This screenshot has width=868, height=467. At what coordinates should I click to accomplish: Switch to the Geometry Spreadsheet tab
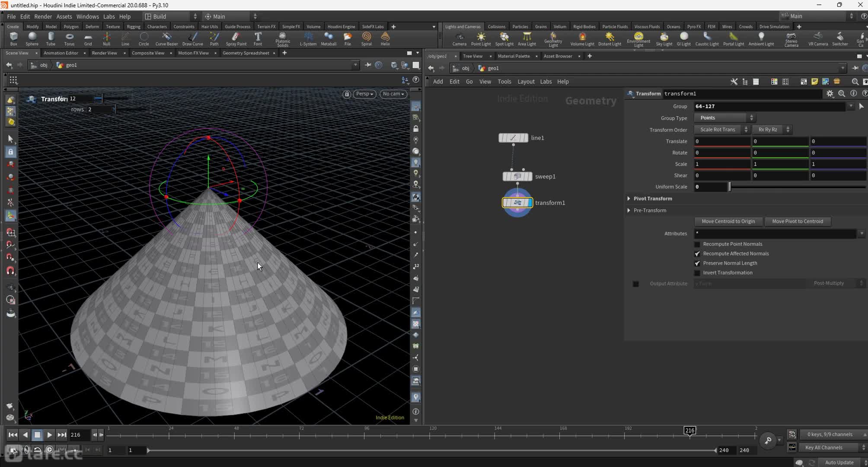pos(246,53)
